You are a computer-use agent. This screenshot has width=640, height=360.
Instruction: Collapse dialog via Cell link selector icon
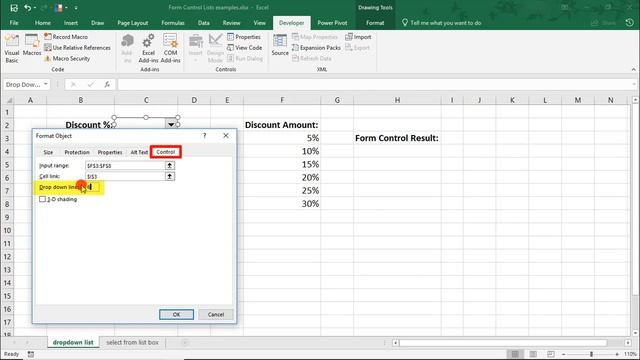click(169, 176)
